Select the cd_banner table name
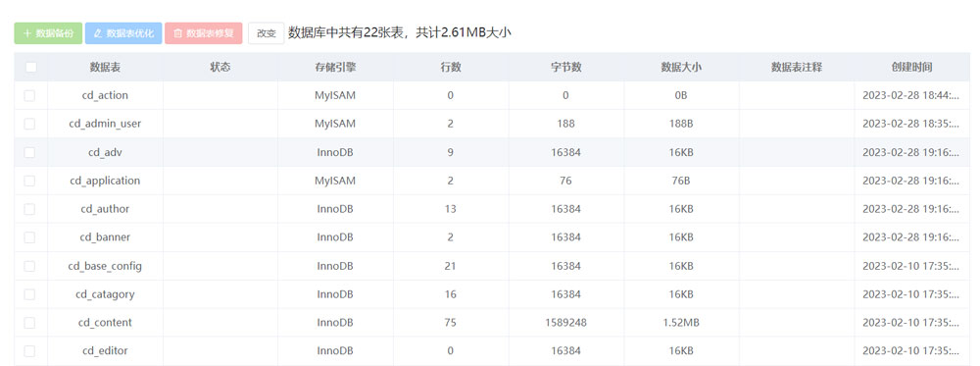The height and width of the screenshot is (366, 980). tap(105, 237)
